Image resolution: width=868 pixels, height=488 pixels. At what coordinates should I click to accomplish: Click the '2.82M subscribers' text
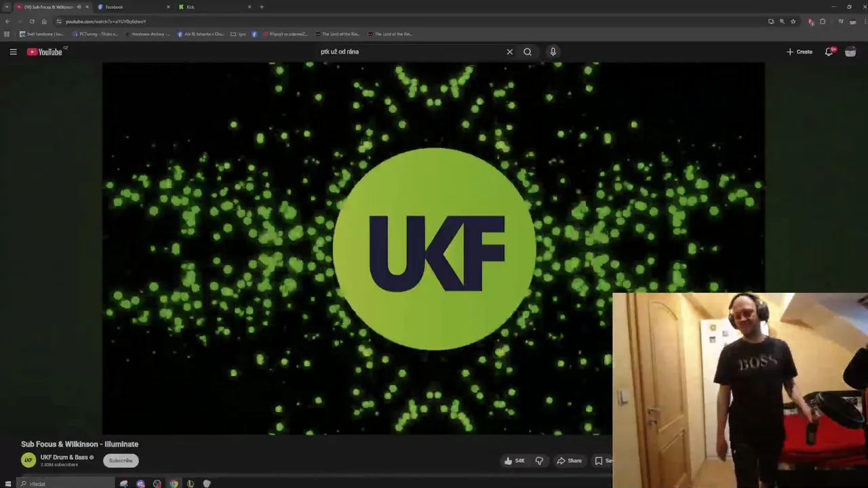[59, 465]
